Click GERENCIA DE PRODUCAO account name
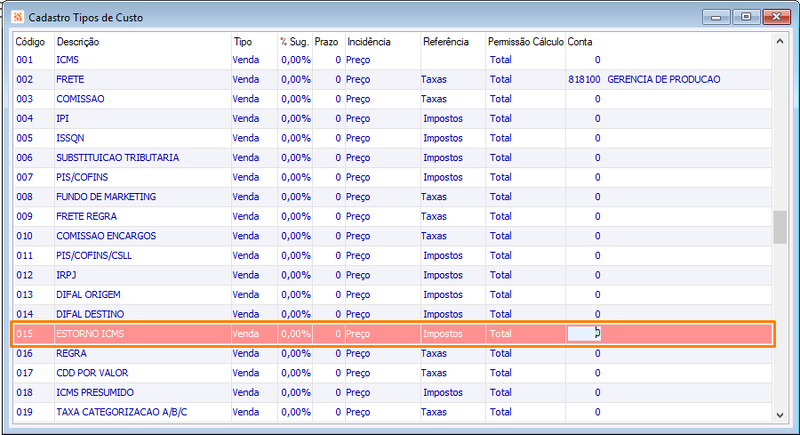800x435 pixels. pyautogui.click(x=664, y=80)
